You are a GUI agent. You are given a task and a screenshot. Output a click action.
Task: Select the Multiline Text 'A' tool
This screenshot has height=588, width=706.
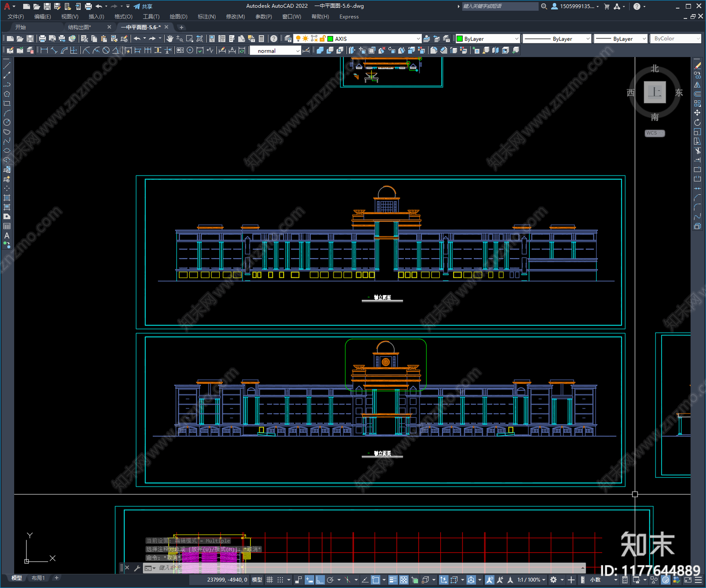click(7, 236)
